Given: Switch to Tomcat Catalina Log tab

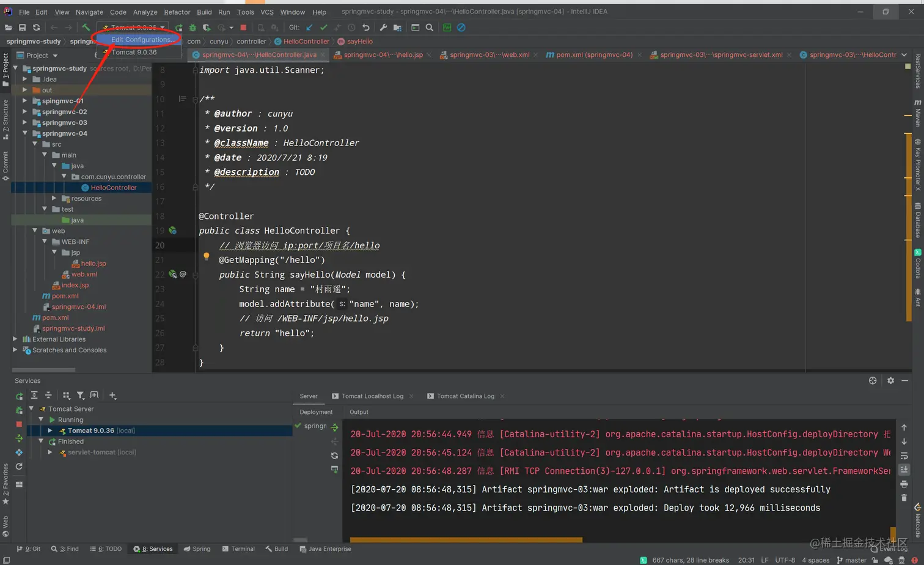Looking at the screenshot, I should [465, 396].
